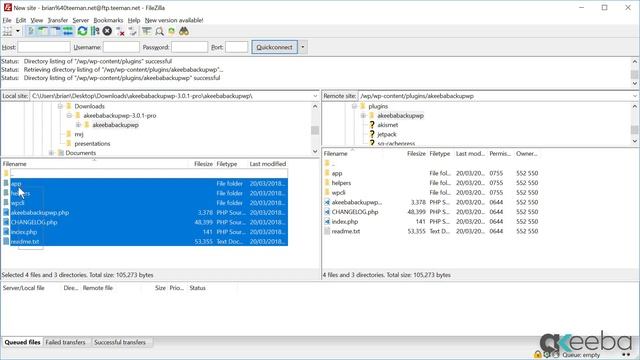Viewport: 640px width, 360px height.
Task: Click the process queue toolbar icon
Action: pyautogui.click(x=95, y=31)
